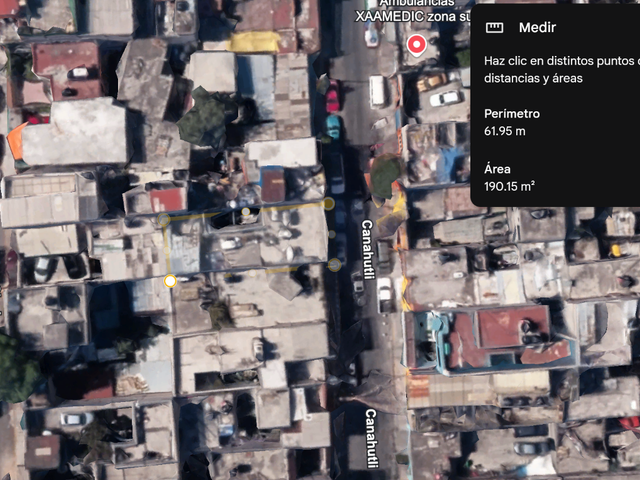Click the Perímetro heading
The image size is (640, 480).
(512, 113)
